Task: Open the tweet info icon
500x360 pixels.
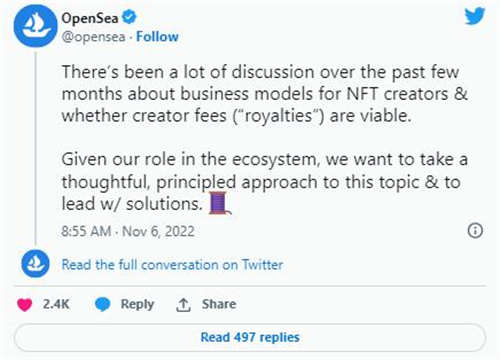Action: [475, 231]
